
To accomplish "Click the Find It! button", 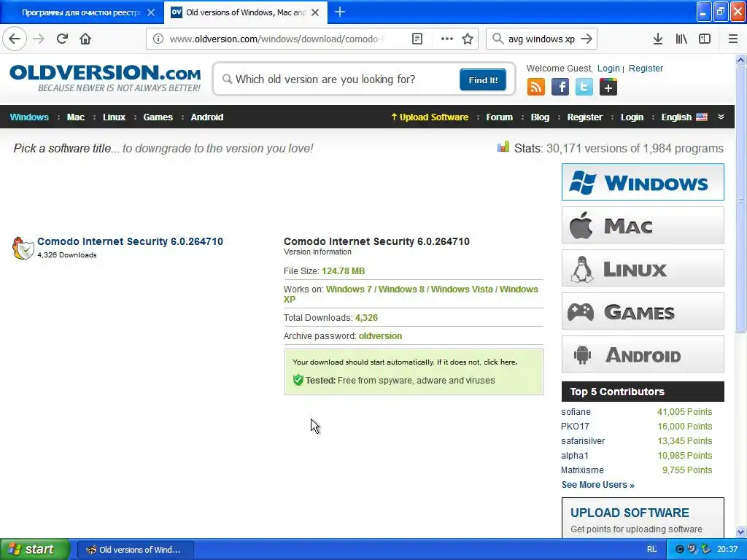I will coord(483,79).
